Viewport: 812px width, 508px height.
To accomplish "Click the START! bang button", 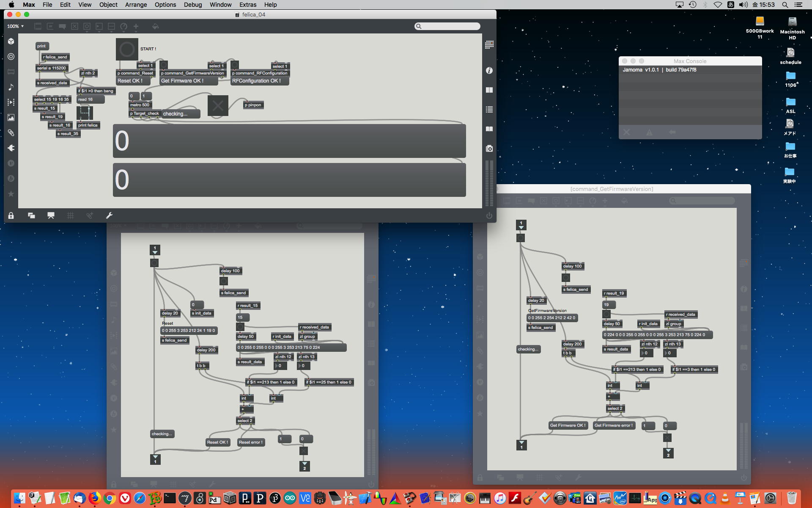I will click(x=127, y=49).
